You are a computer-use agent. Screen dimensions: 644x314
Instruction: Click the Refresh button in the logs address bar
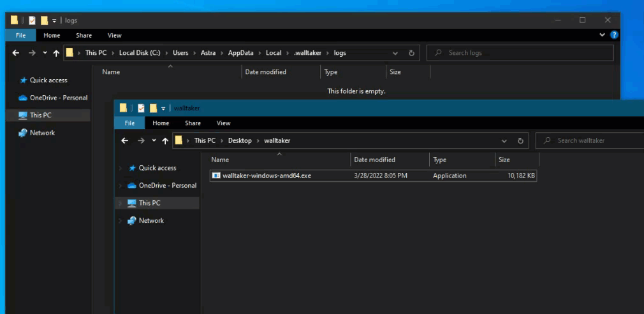pyautogui.click(x=411, y=53)
